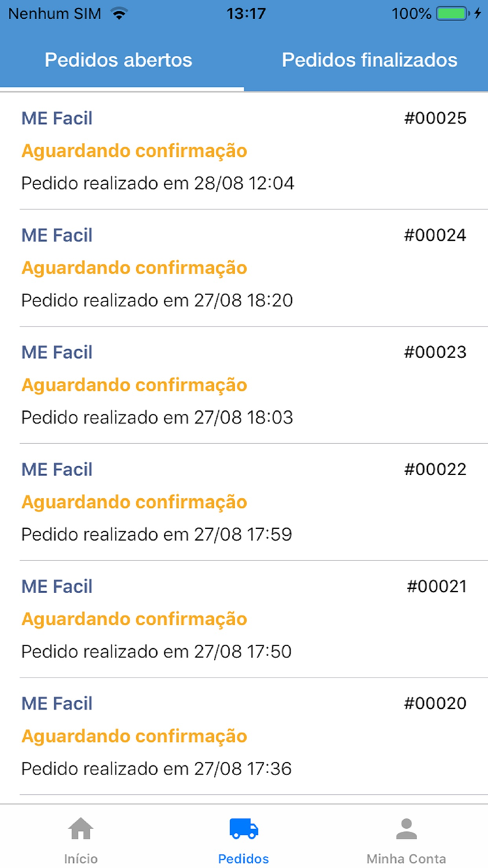This screenshot has height=868, width=488.
Task: Tap the Pedidos label in the bottom bar
Action: point(243,859)
